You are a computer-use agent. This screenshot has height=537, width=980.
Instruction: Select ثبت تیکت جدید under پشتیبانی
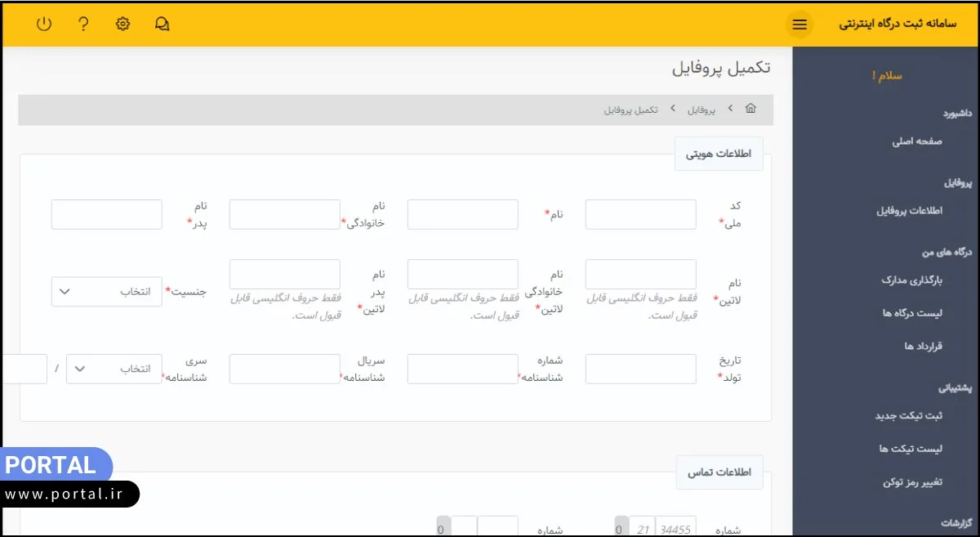click(x=906, y=417)
